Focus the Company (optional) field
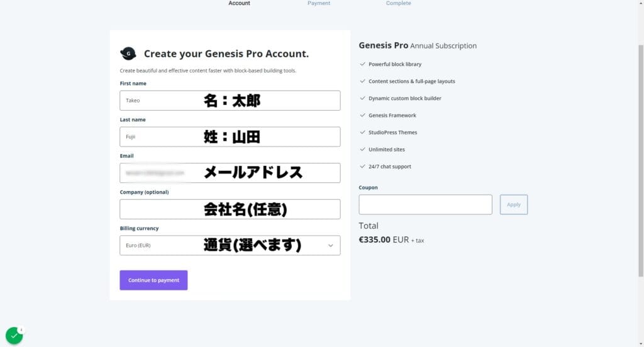The height and width of the screenshot is (347, 644). pos(230,209)
